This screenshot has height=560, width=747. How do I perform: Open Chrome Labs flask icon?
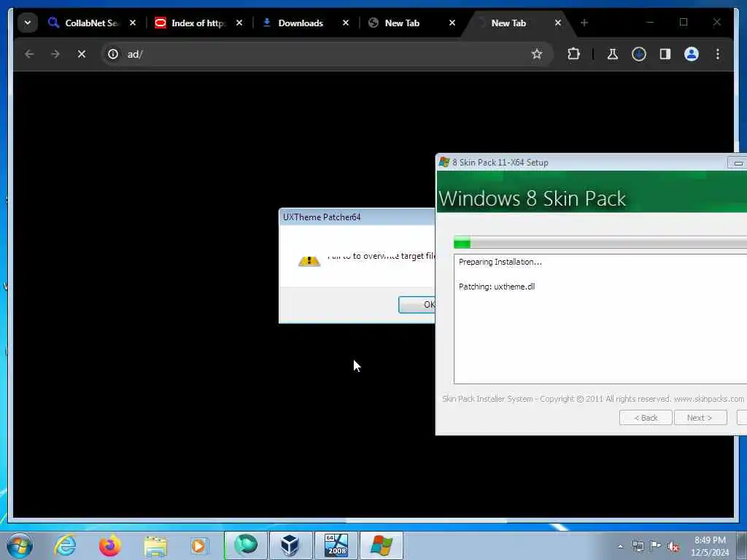pyautogui.click(x=613, y=54)
